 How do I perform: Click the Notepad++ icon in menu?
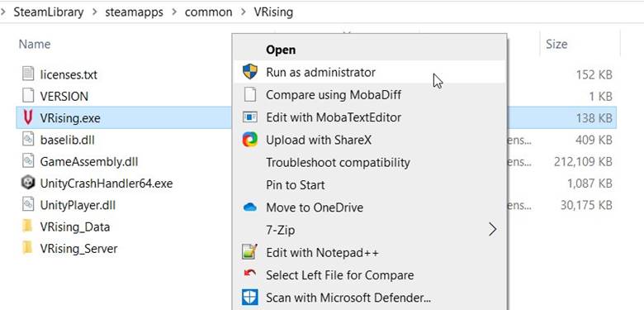click(249, 252)
